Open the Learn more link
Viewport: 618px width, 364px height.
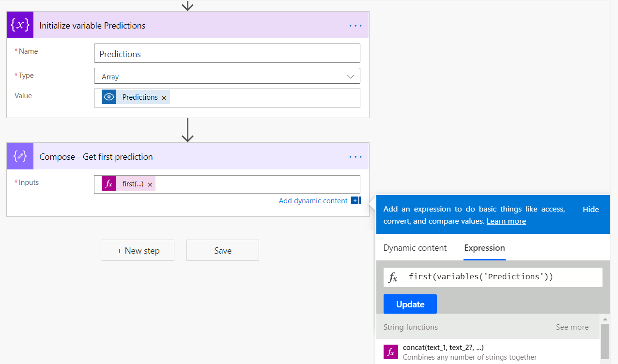[x=506, y=221]
